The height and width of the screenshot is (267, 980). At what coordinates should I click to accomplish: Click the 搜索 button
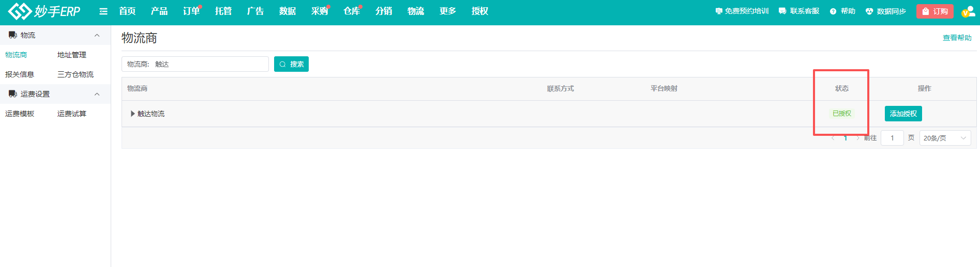pos(291,64)
